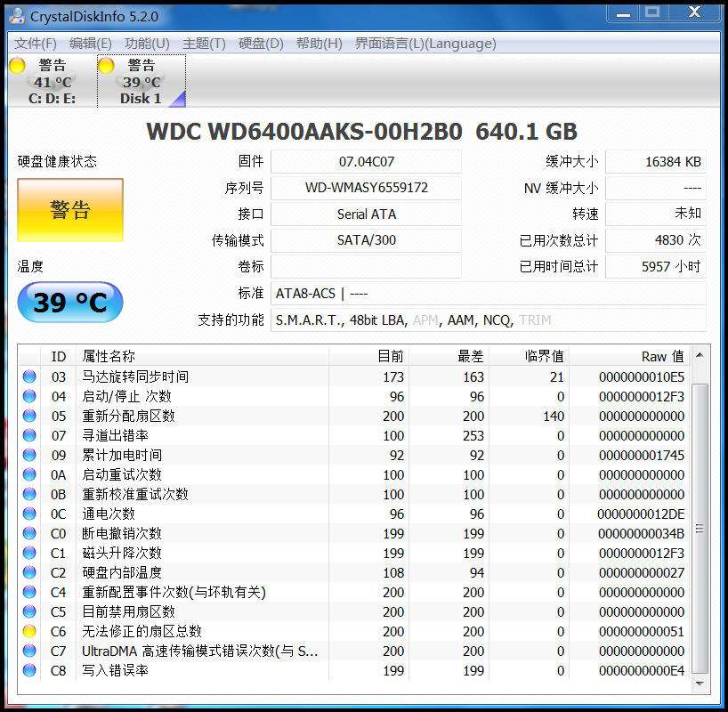
Task: Click blue status orb for attribute C8
Action: (29, 671)
